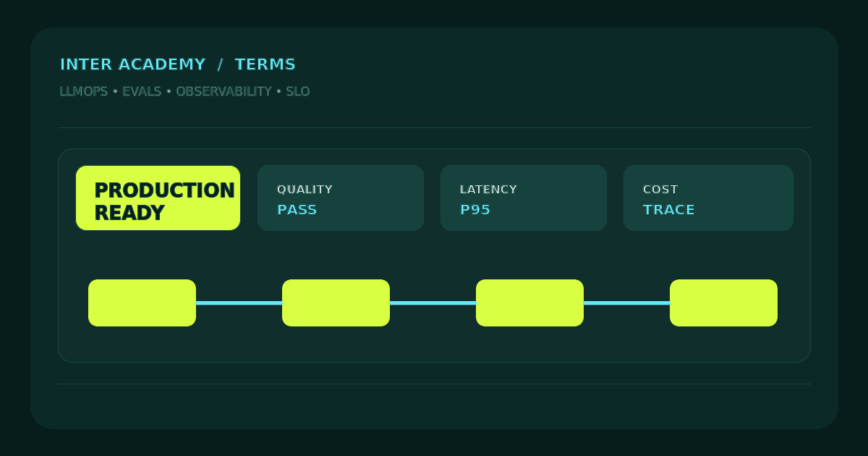Click the INTER ACADEMY breadcrumb text
The image size is (868, 456).
pos(133,64)
